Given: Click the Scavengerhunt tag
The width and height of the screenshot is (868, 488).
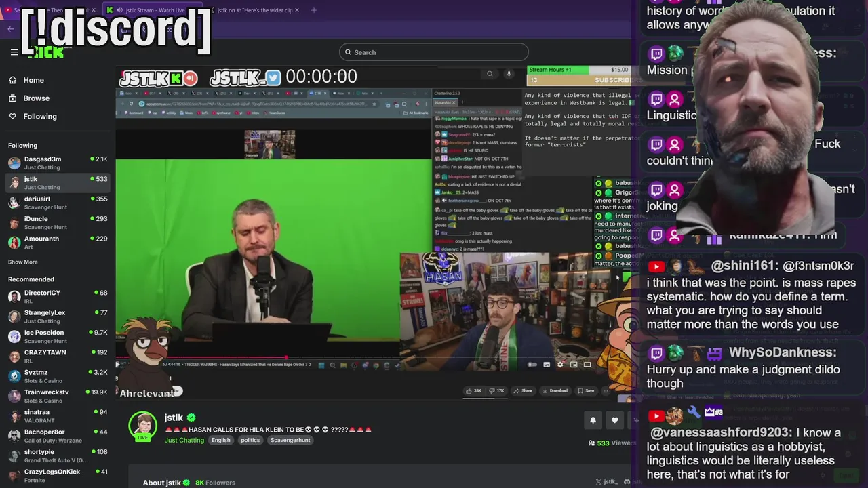Looking at the screenshot, I should click(290, 440).
